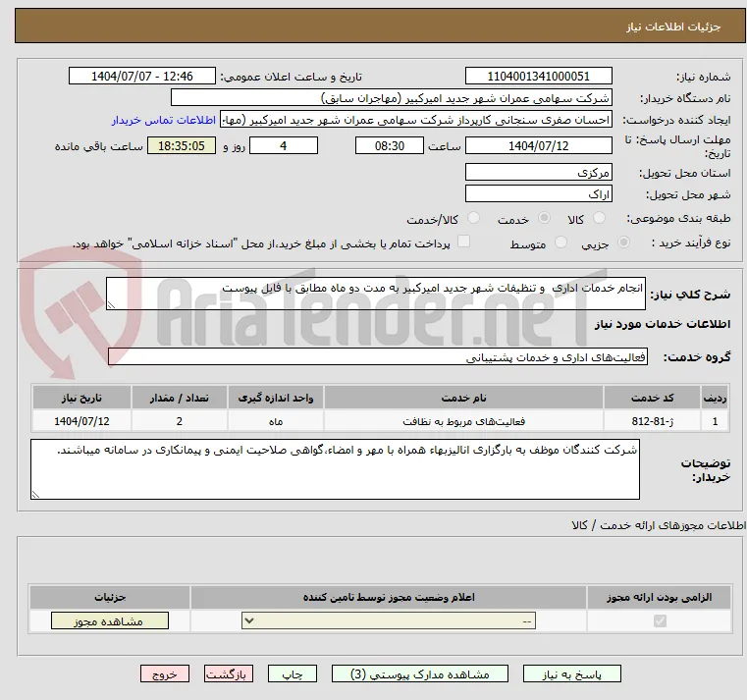Select the خدمت radio button
This screenshot has width=747, height=700.
[544, 218]
